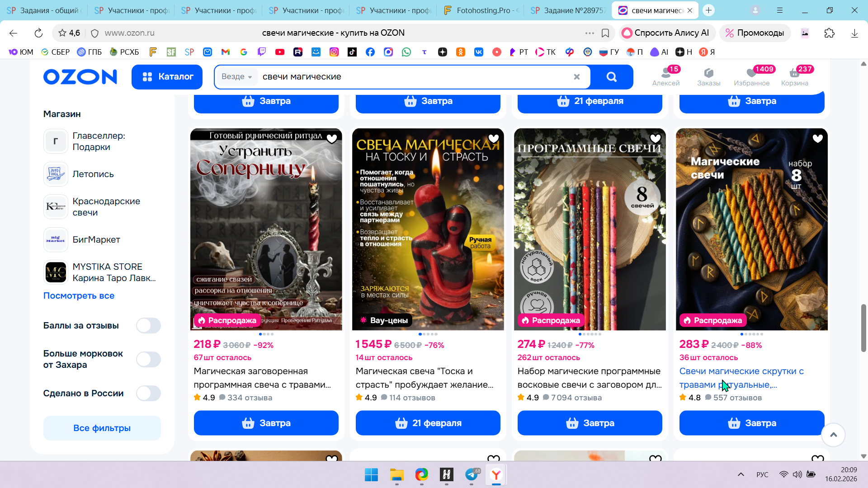The height and width of the screenshot is (488, 868).
Task: Clear the search field with X
Action: pyautogui.click(x=576, y=77)
